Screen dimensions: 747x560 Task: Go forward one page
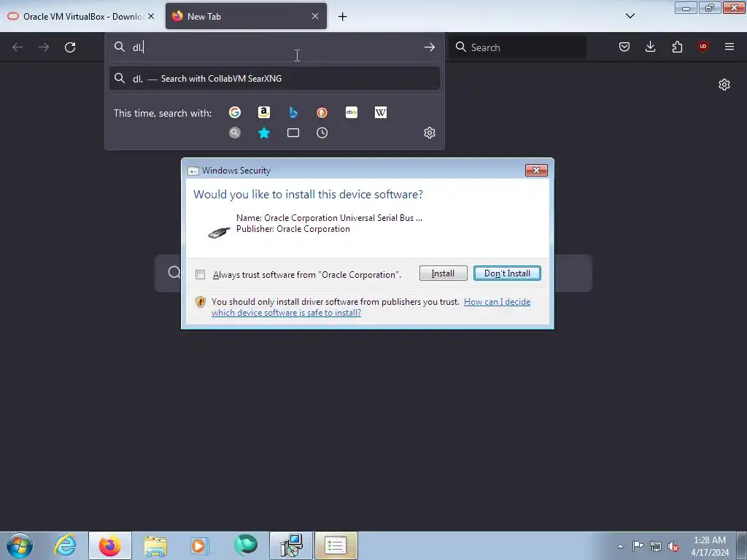pos(44,47)
